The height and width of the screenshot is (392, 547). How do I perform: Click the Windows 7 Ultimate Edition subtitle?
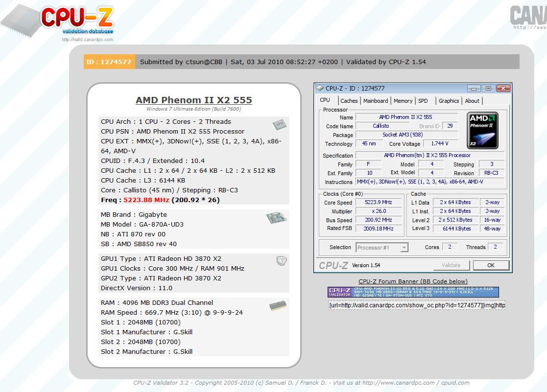coord(193,109)
